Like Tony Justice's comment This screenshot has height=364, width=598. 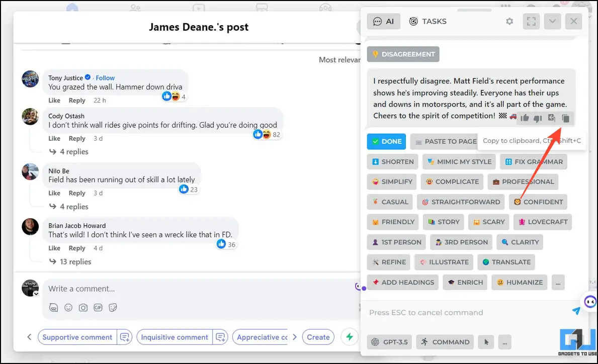click(x=54, y=100)
